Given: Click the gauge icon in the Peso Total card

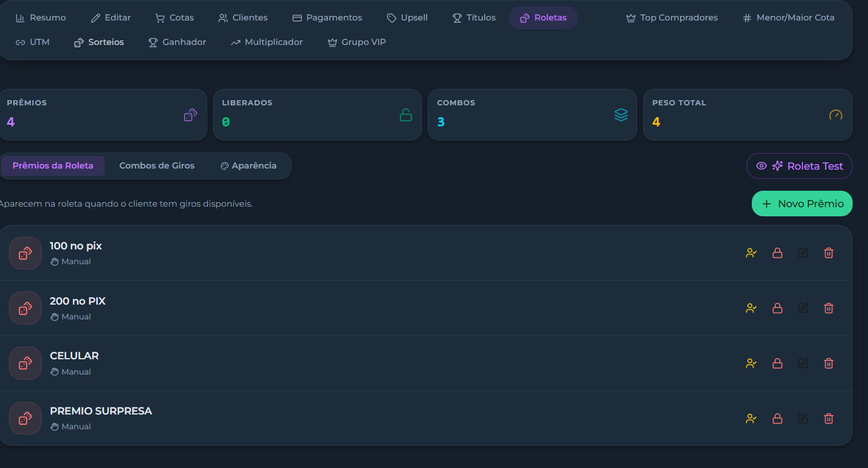Looking at the screenshot, I should click(836, 115).
